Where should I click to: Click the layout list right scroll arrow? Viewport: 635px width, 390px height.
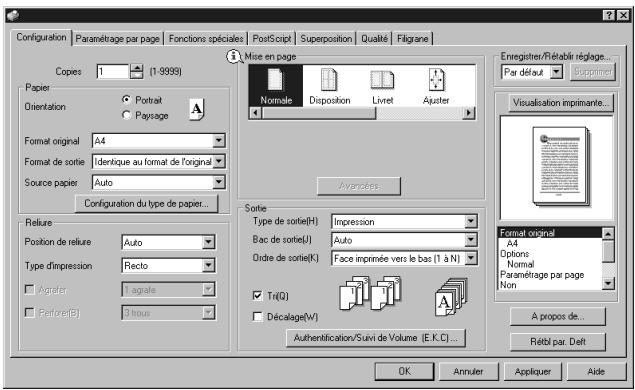tap(469, 113)
